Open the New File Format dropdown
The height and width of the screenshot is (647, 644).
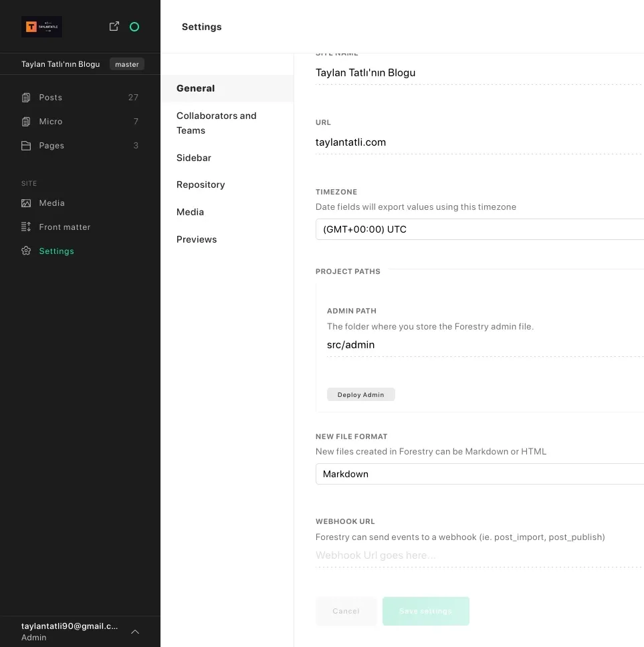(x=479, y=474)
